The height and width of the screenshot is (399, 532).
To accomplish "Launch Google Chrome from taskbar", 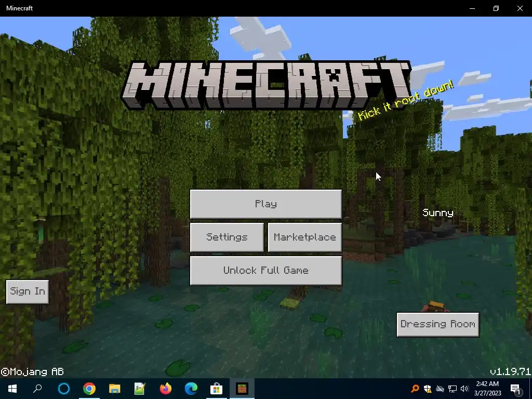I will [x=89, y=389].
